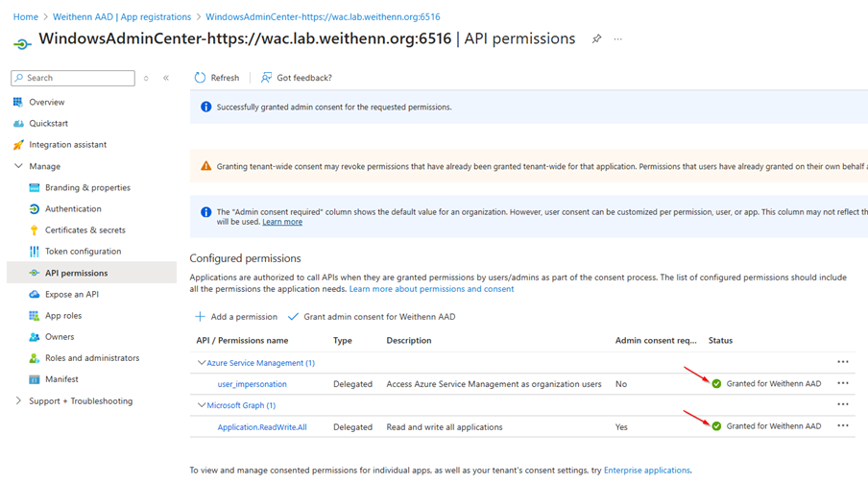Click the Expose an API cloud icon
Image resolution: width=868 pixels, height=483 pixels.
[35, 294]
